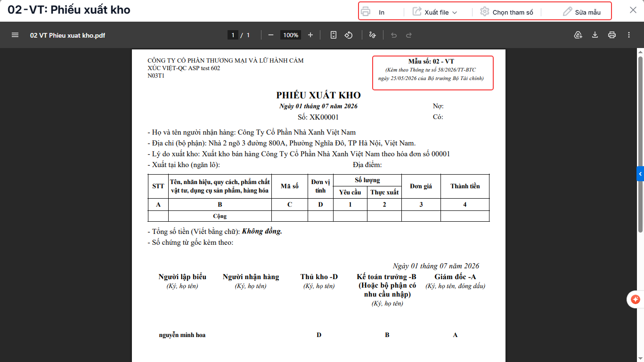Click the file name 02 VT Phieu xuat kho.pdf
This screenshot has width=644, height=362.
coord(67,35)
